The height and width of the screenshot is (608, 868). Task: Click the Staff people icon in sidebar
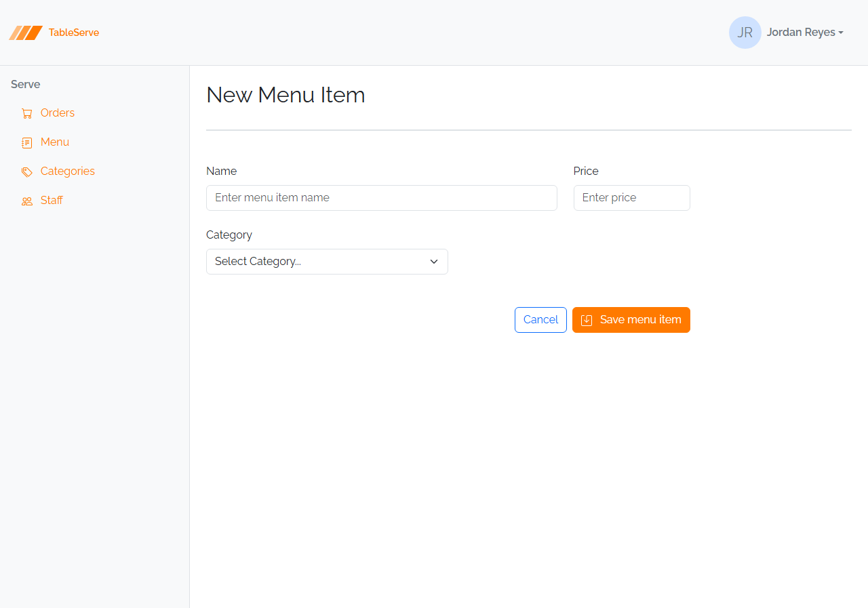27,201
